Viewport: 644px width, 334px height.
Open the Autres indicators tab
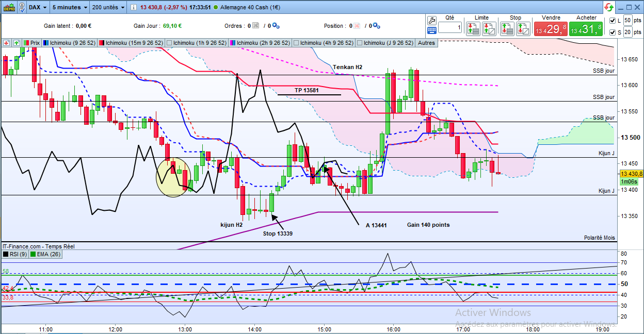click(x=426, y=43)
